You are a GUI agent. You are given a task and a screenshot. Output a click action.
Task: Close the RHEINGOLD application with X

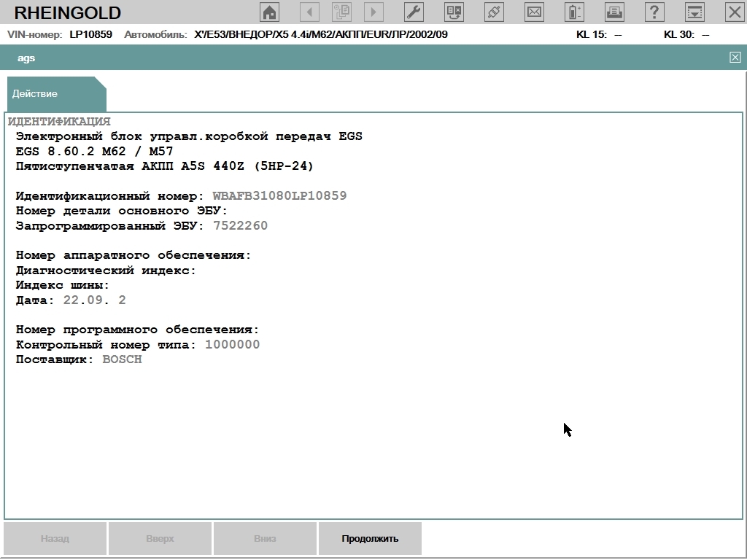pos(734,12)
